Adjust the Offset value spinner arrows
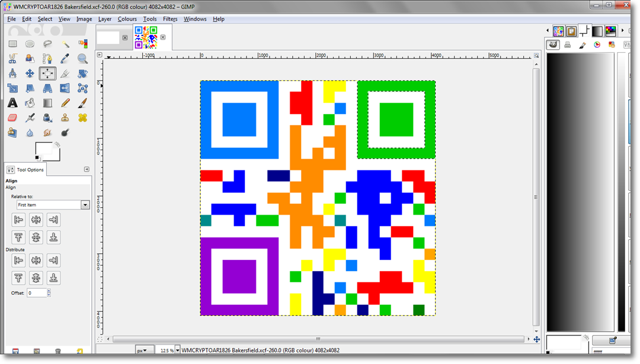 pos(49,292)
